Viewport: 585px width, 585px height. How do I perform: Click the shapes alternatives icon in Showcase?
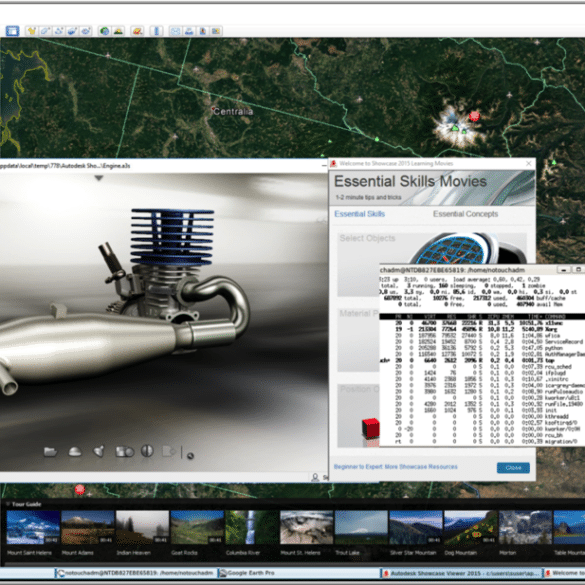(x=124, y=452)
